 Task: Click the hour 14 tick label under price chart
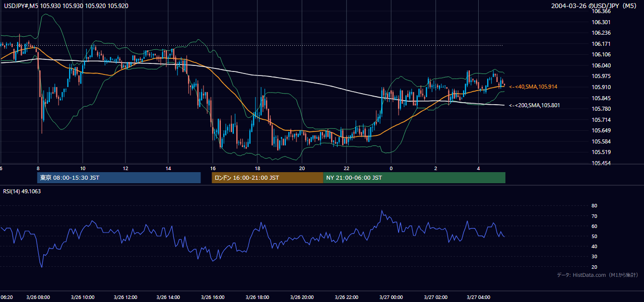[168, 168]
